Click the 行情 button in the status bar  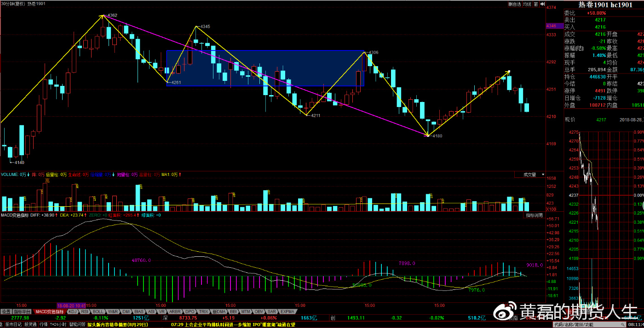[x=43, y=324]
